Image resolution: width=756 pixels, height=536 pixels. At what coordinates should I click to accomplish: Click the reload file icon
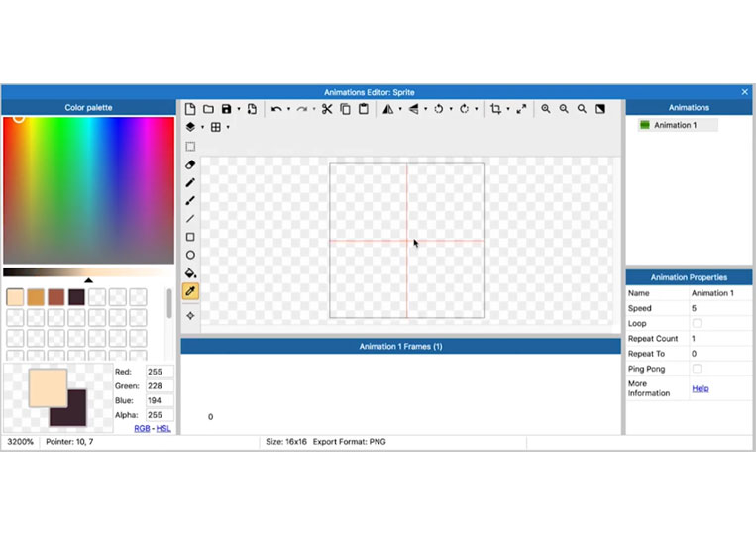pos(252,109)
